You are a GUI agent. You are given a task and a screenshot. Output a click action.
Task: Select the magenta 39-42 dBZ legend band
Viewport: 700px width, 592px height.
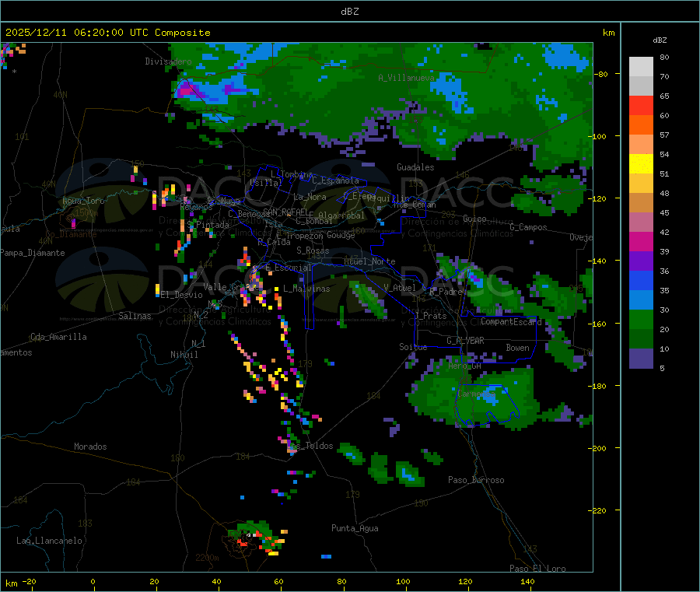click(641, 241)
